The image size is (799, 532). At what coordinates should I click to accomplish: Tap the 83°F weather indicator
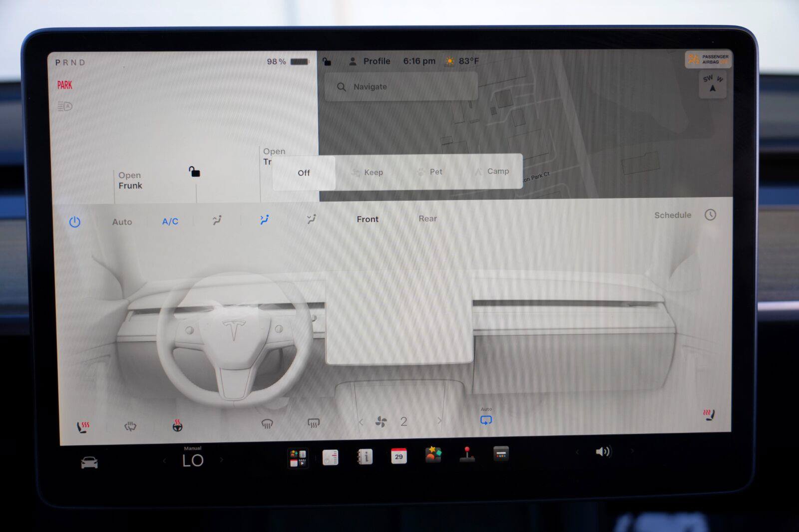[x=462, y=61]
